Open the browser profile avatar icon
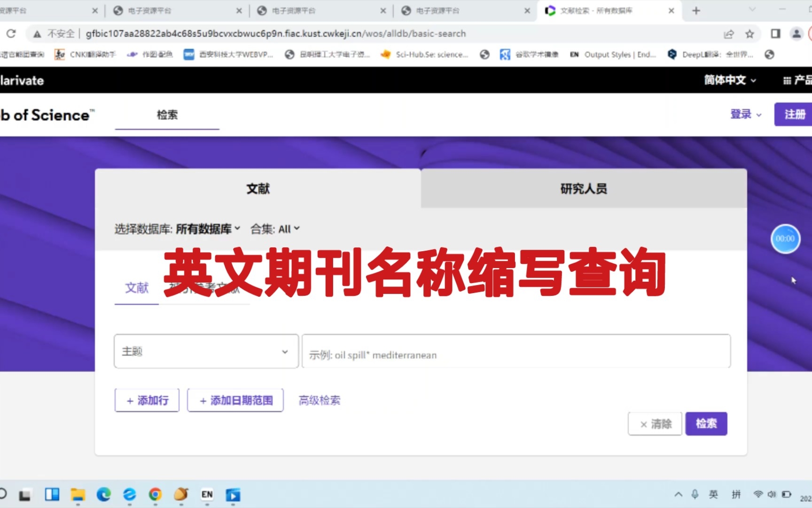Viewport: 812px width, 508px height. (x=796, y=33)
